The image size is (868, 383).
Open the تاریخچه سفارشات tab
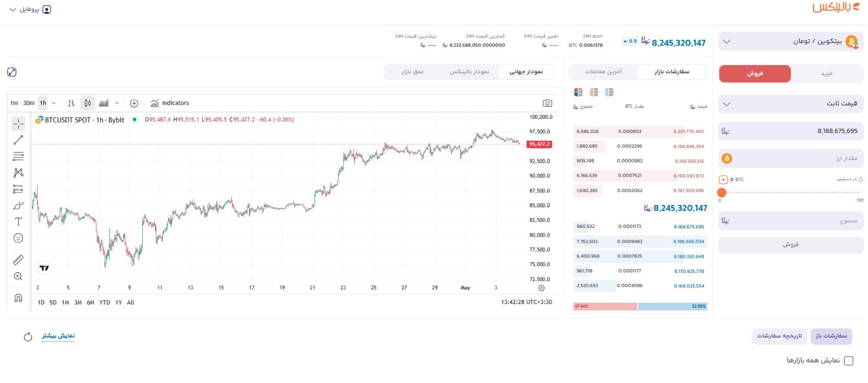779,336
